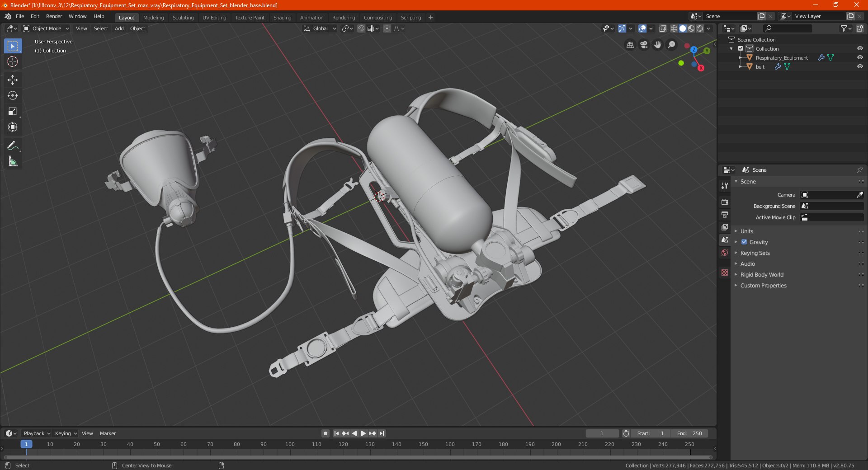
Task: Hide Respiratory_Equipment with eye icon
Action: pos(860,57)
